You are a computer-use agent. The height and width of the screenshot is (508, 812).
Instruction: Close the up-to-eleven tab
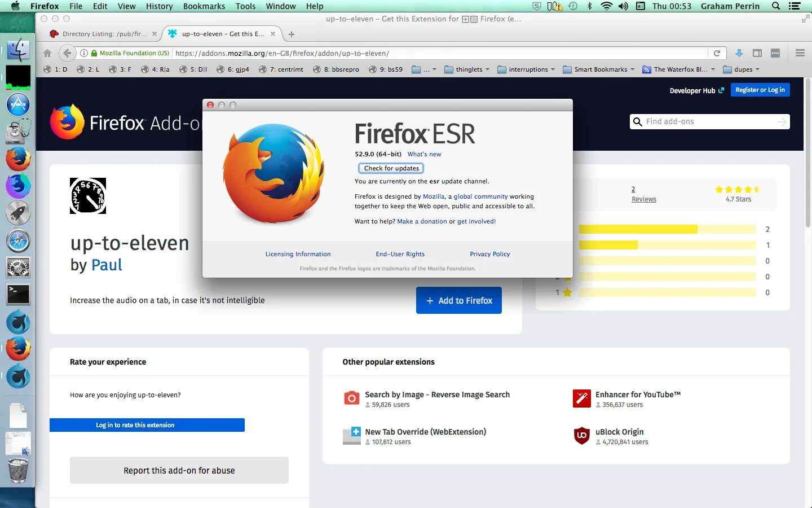tap(273, 34)
